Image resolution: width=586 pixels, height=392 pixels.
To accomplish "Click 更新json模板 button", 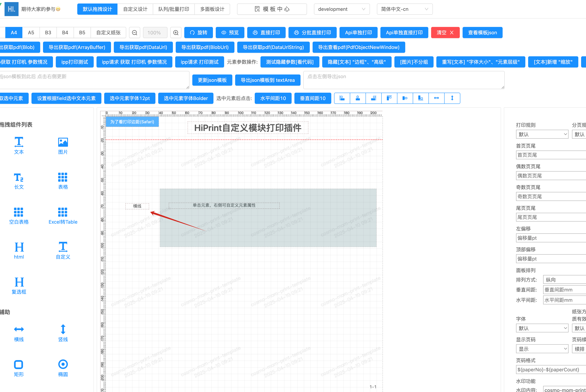I will (x=212, y=80).
